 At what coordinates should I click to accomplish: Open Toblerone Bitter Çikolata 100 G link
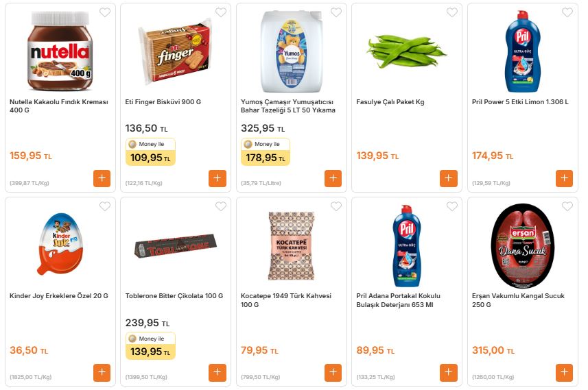point(174,296)
